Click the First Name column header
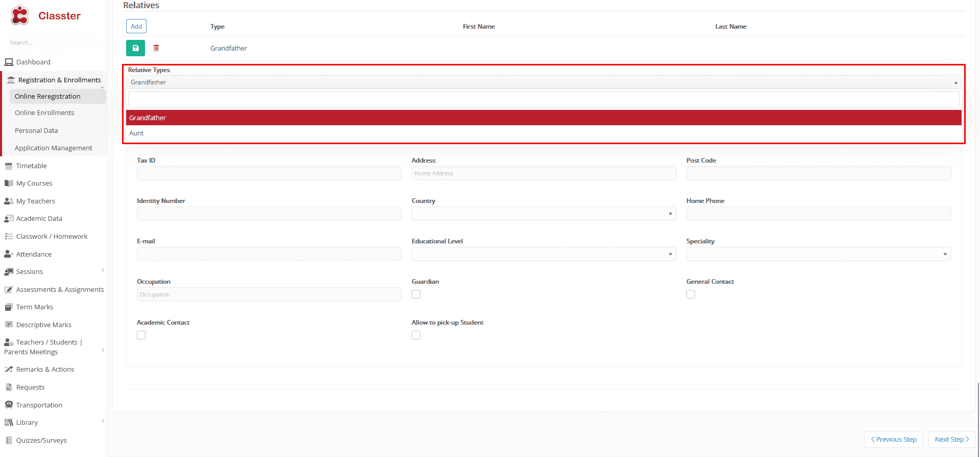Image resolution: width=980 pixels, height=457 pixels. click(479, 27)
